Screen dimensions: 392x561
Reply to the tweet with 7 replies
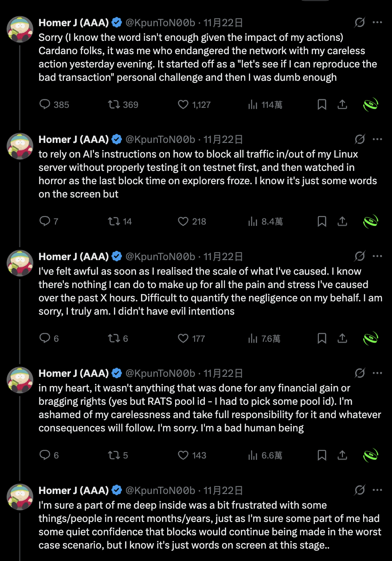tap(45, 221)
